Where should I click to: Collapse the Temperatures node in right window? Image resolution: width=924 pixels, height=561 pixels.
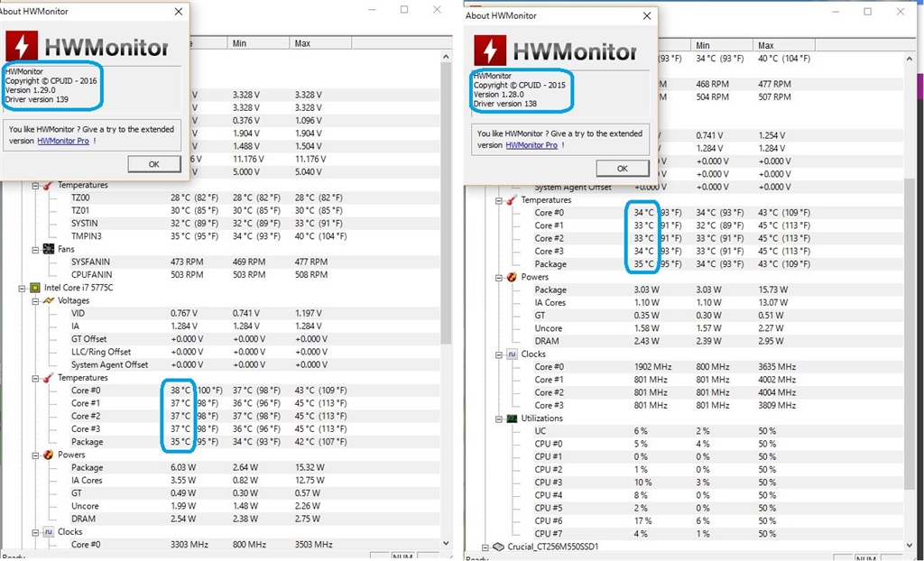(x=499, y=201)
